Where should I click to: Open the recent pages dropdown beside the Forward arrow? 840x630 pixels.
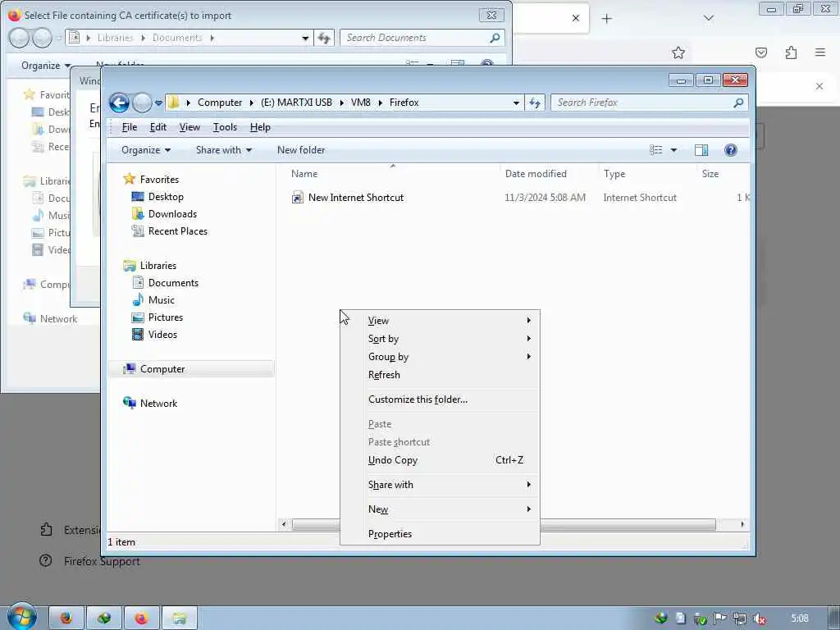[x=158, y=103]
